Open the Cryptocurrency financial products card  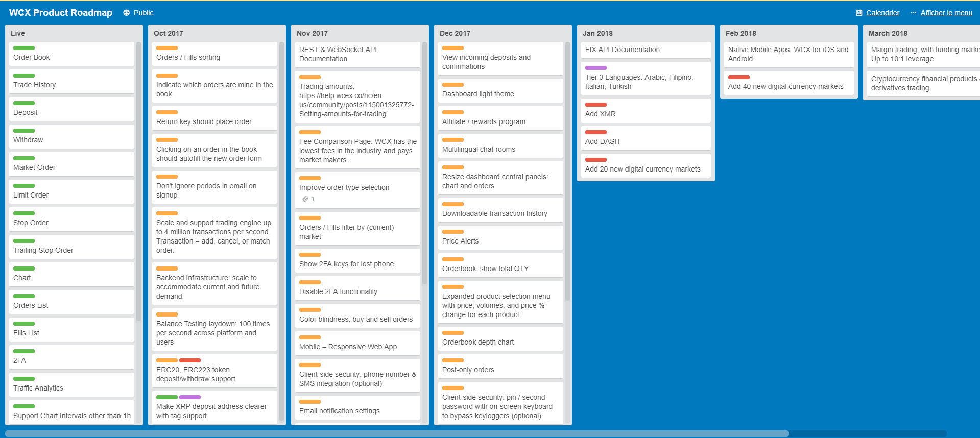coord(923,83)
